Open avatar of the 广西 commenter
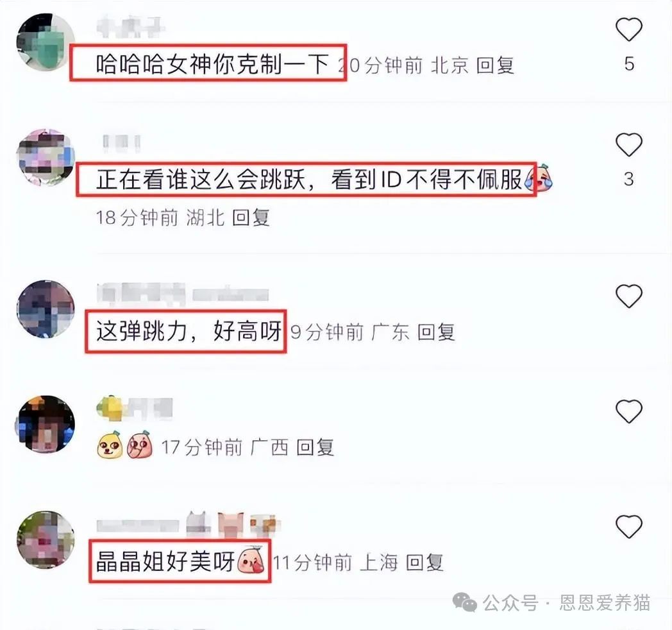 click(46, 424)
